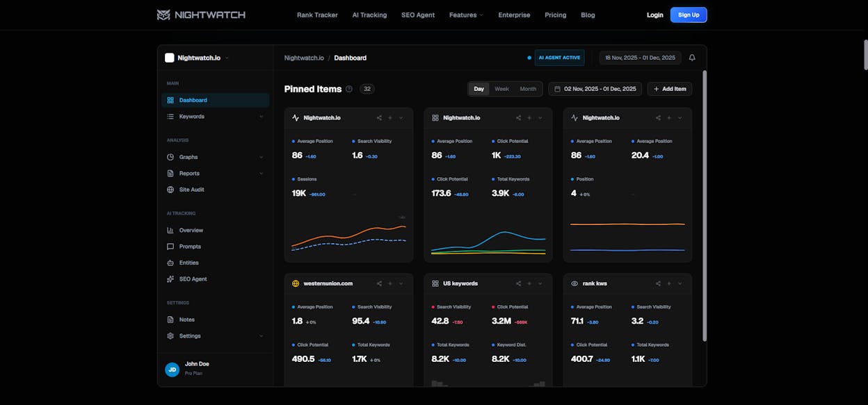Open SEO Agent in the top navigation
868x405 pixels.
(418, 15)
